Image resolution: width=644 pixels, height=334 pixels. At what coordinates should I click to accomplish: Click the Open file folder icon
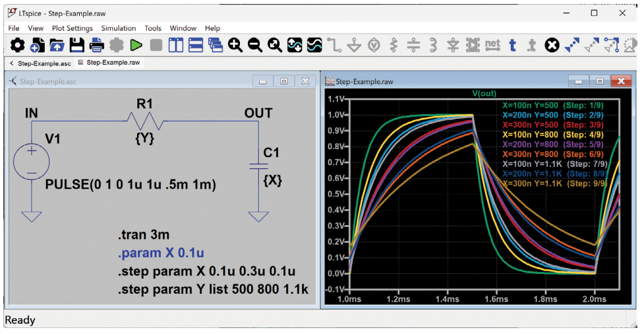point(57,45)
